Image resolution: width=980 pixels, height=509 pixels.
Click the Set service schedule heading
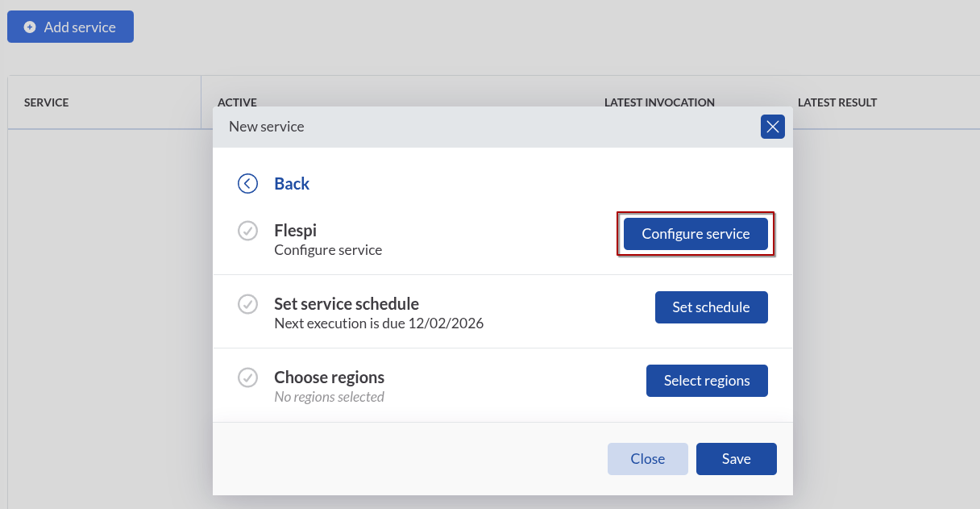click(347, 304)
